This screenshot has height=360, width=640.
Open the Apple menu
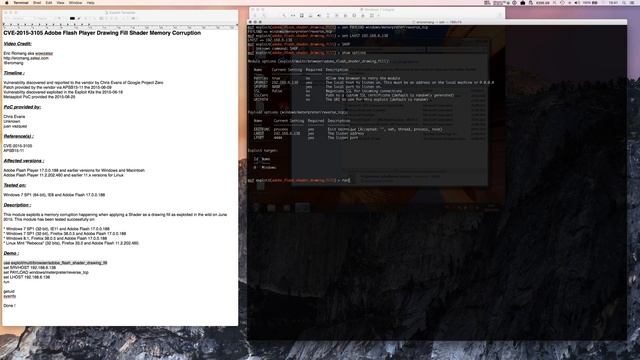click(7, 2)
